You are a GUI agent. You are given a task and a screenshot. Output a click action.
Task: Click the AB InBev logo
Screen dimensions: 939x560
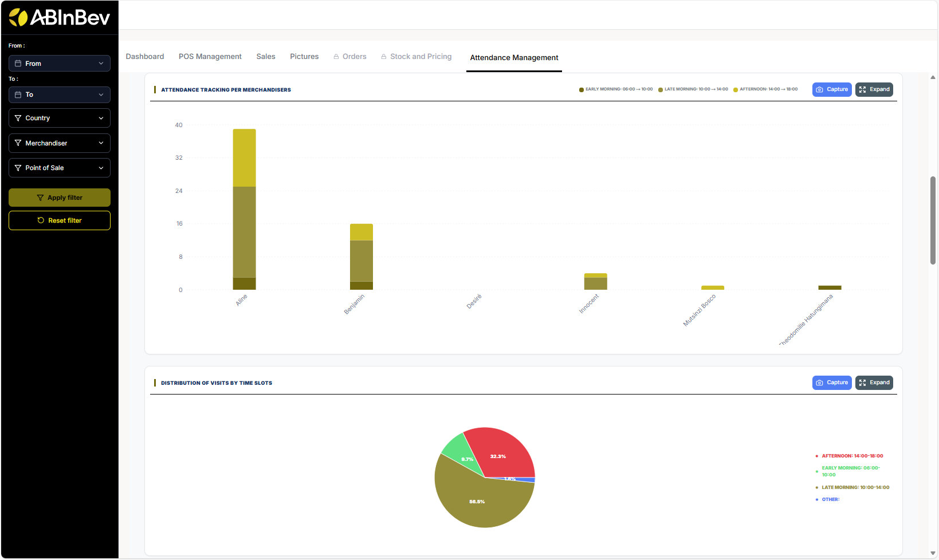click(x=59, y=18)
